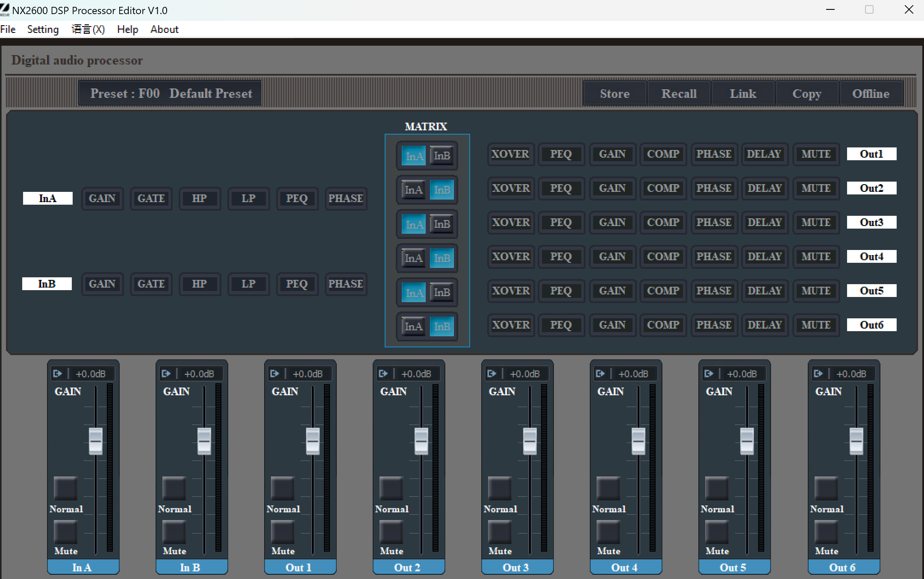The image size is (924, 579).
Task: Toggle the Mute button on In A strip
Action: [x=65, y=532]
